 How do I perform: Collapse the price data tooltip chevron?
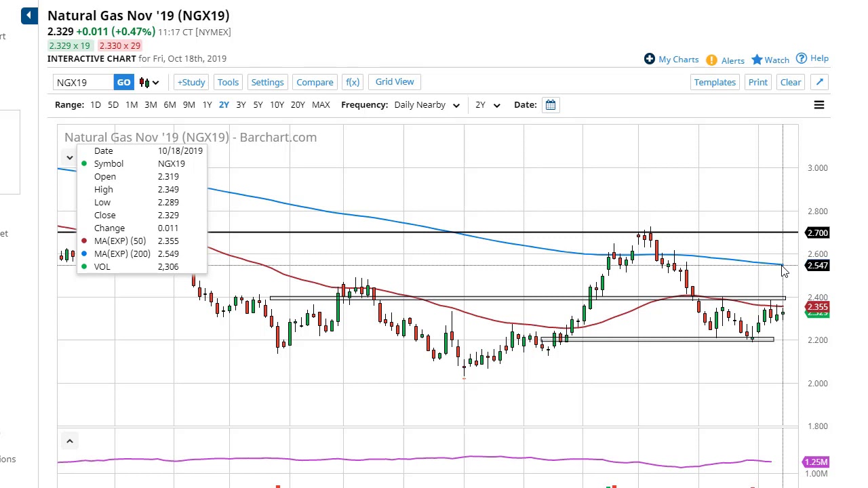(69, 157)
